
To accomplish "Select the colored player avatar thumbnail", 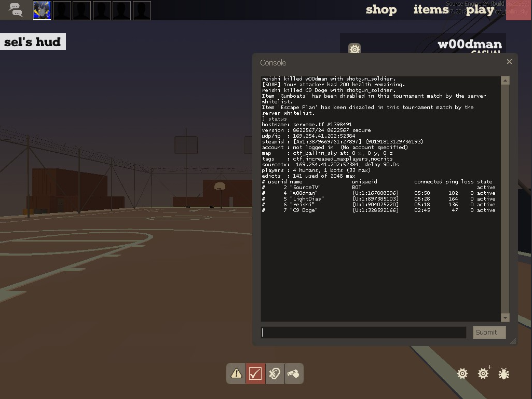I will 42,10.
